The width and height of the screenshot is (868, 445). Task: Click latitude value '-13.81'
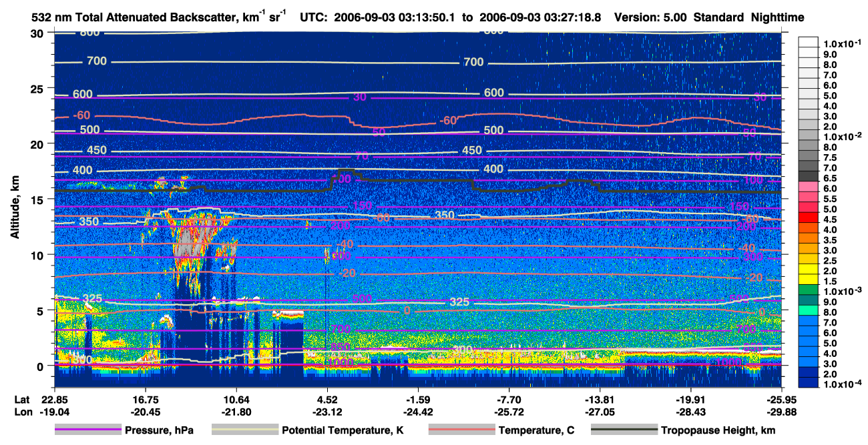tap(600, 400)
